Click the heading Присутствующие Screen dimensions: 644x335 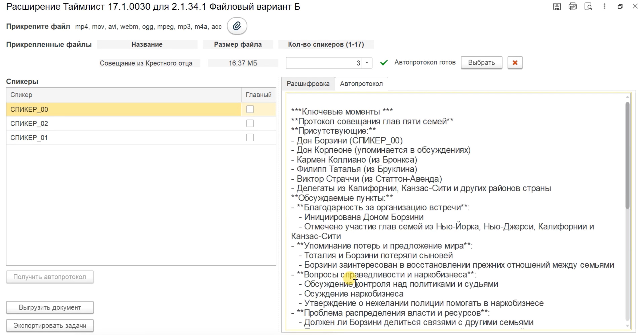pos(333,131)
